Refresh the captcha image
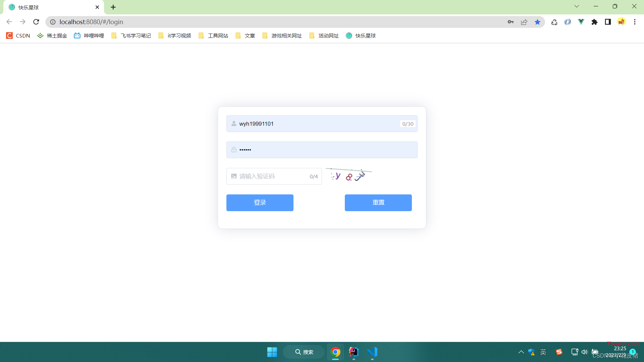Screen dimensions: 644x362 [x=349, y=175]
